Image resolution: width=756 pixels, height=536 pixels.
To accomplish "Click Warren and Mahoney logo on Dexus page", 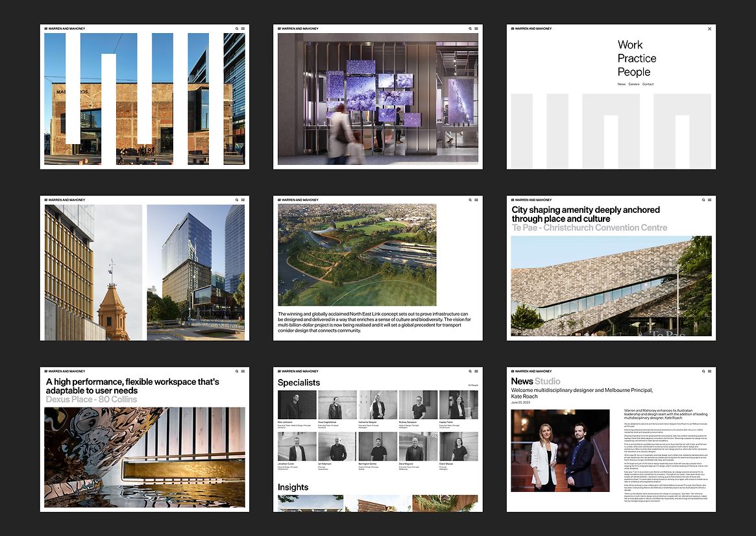I will click(x=65, y=371).
